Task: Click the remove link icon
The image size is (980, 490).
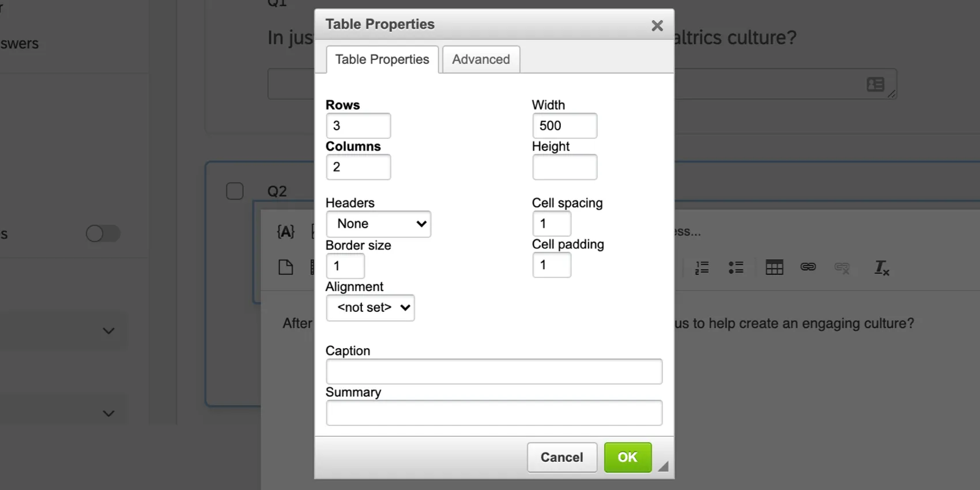Action: pyautogui.click(x=842, y=267)
